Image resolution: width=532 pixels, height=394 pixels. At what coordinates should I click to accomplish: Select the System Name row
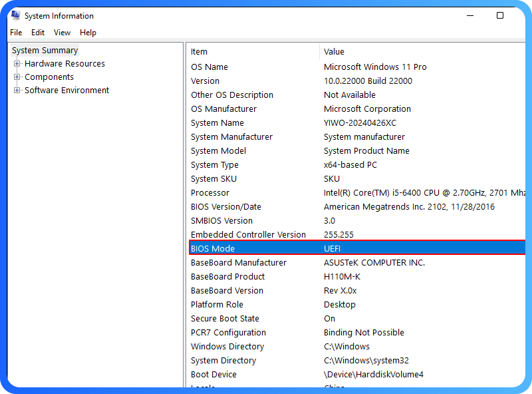pyautogui.click(x=357, y=122)
